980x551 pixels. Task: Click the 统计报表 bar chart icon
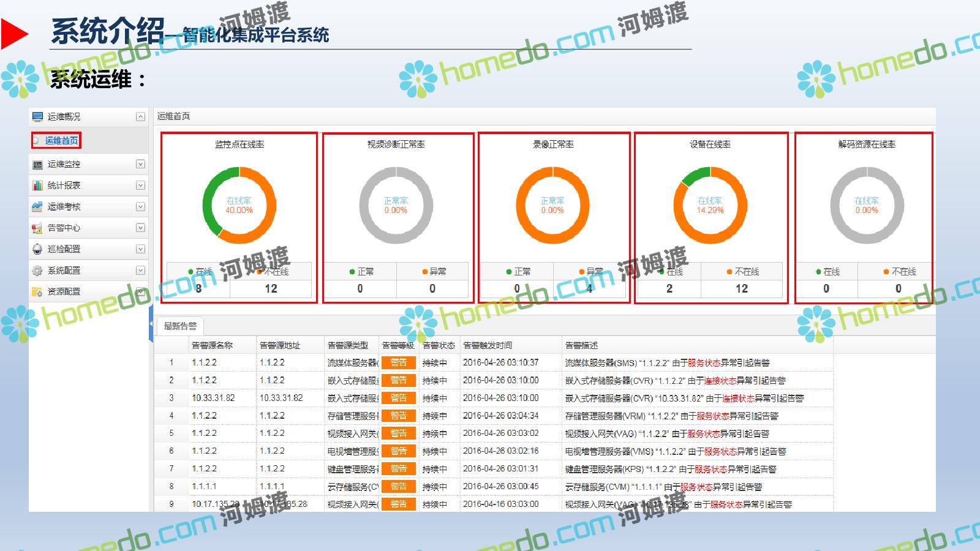(x=38, y=186)
